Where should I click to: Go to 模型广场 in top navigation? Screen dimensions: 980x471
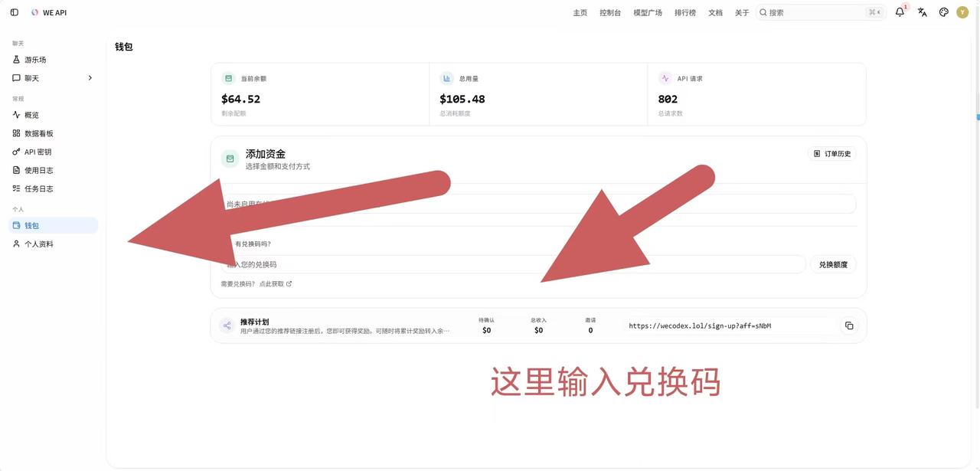(x=648, y=12)
